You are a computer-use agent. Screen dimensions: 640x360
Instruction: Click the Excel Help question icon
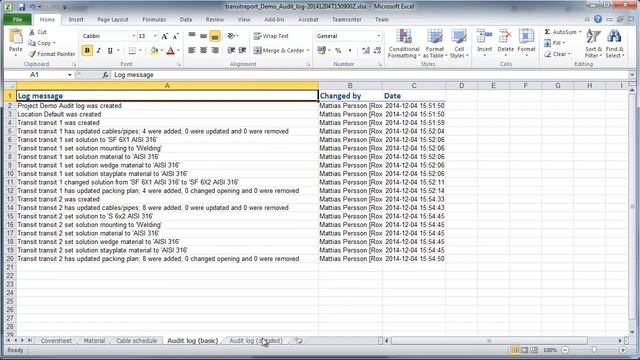pyautogui.click(x=598, y=19)
